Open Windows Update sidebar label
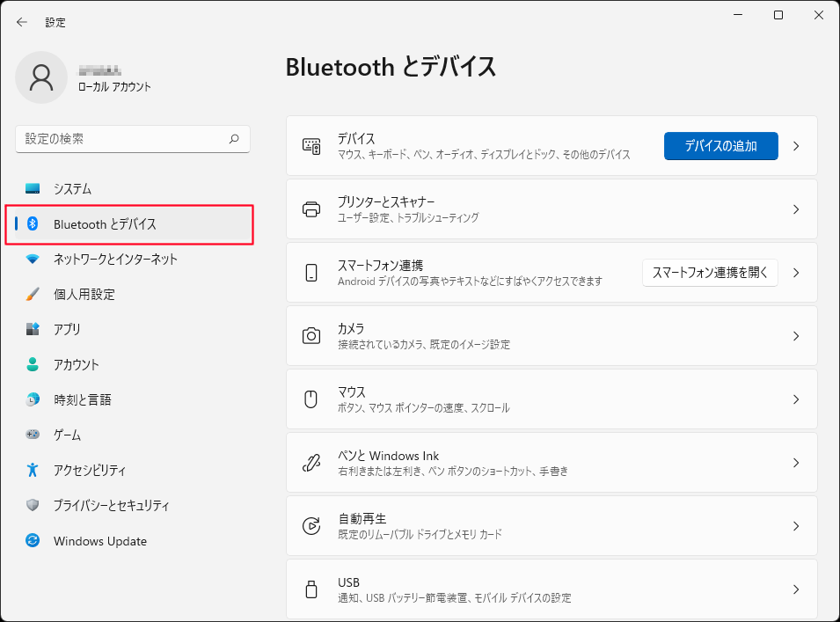Viewport: 840px width, 622px height. coord(100,540)
